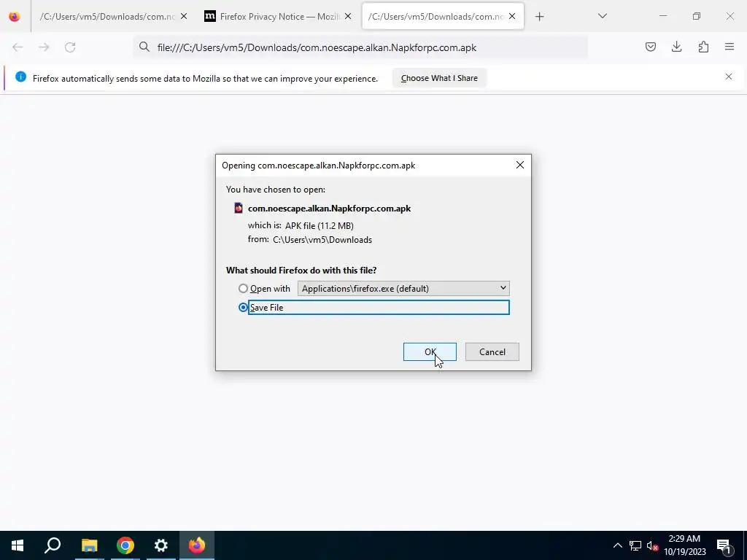Screen dimensions: 747x560
Task: Close the active APK file tab
Action: (x=512, y=16)
